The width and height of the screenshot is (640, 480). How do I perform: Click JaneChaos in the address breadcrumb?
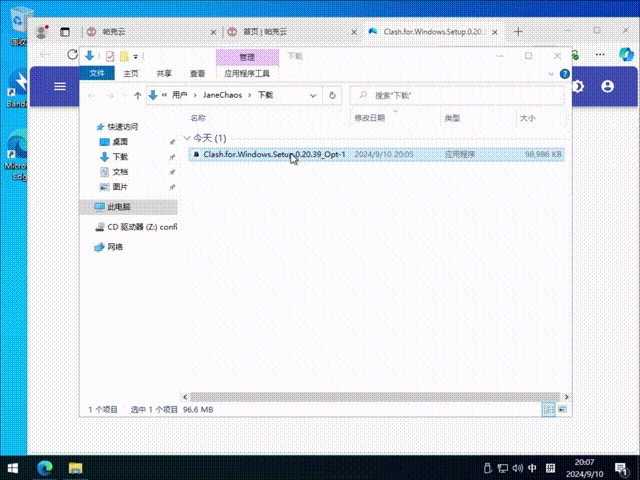pos(223,95)
